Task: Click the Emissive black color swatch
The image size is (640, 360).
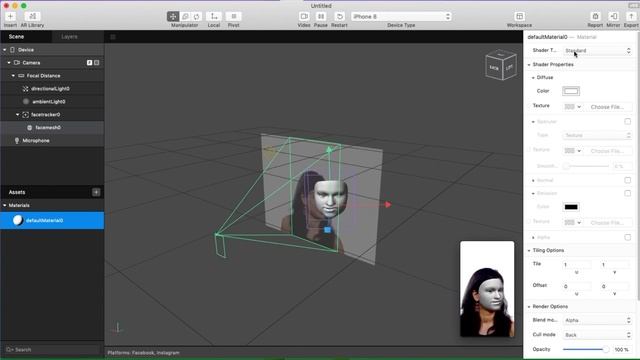Action: click(x=571, y=207)
